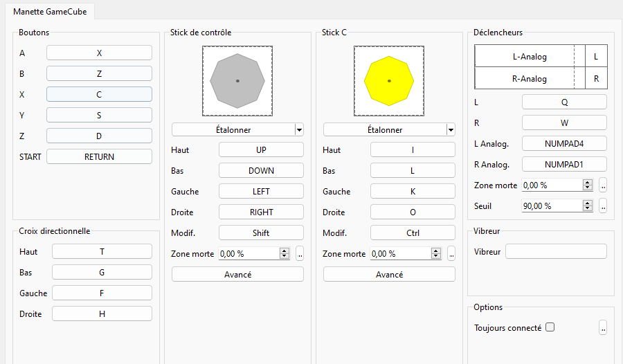Decrease Seuil value with down arrow
Image resolution: width=623 pixels, height=364 pixels.
588,208
